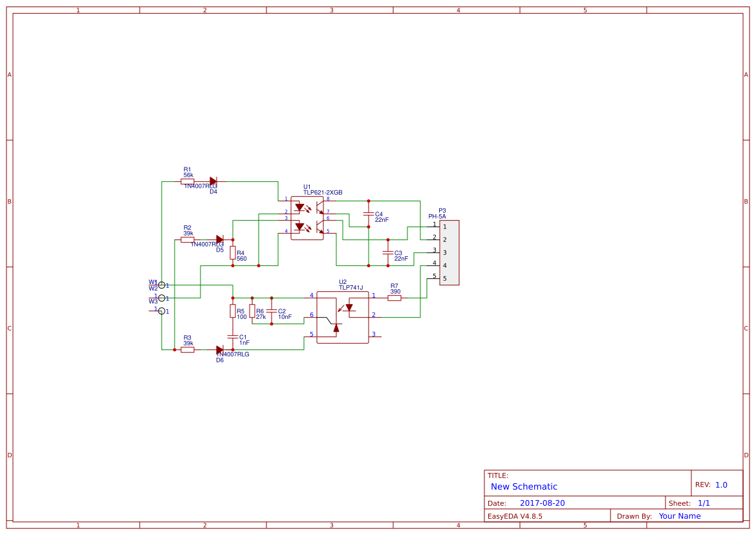The height and width of the screenshot is (535, 756).
Task: Click the R4 560 resistor symbol
Action: coord(233,253)
